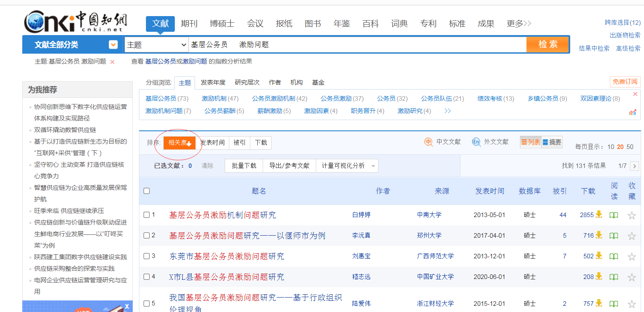Check the checkbox for result number 2
644x312 pixels.
[146, 235]
